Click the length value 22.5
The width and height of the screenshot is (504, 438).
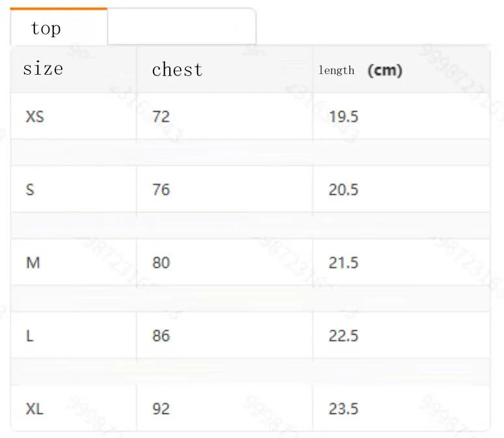click(343, 336)
